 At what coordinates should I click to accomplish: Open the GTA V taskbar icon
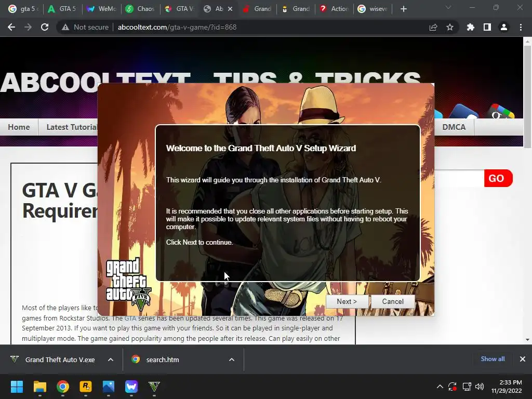click(x=154, y=387)
